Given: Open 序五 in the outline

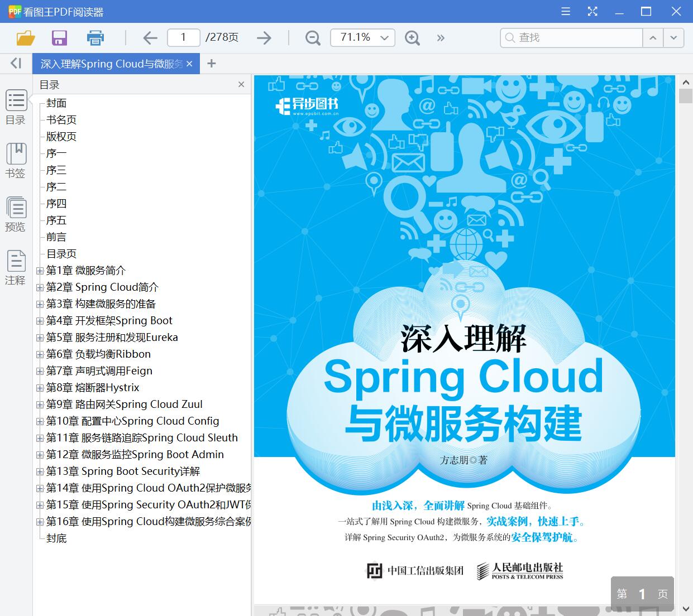Looking at the screenshot, I should 56,220.
